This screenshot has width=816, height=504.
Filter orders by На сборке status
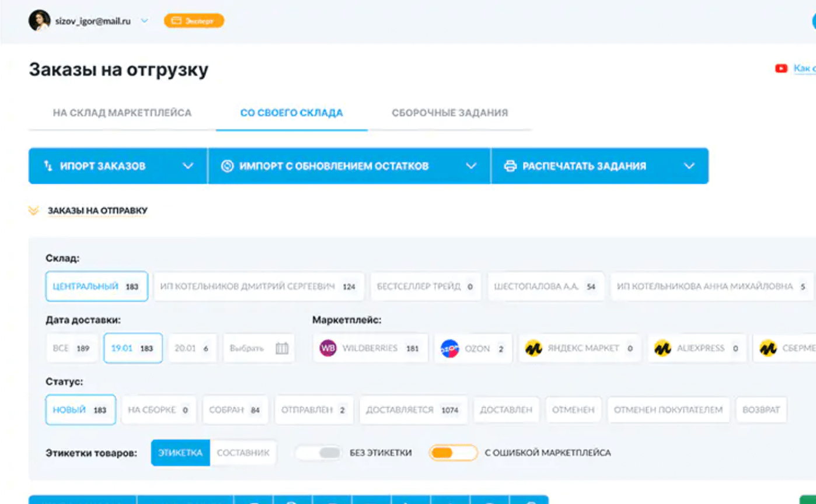(x=159, y=410)
